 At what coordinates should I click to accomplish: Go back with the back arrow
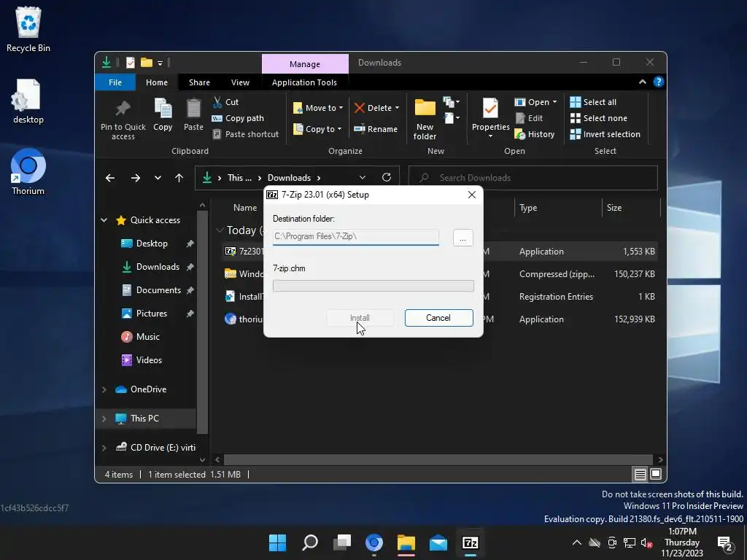click(x=110, y=178)
